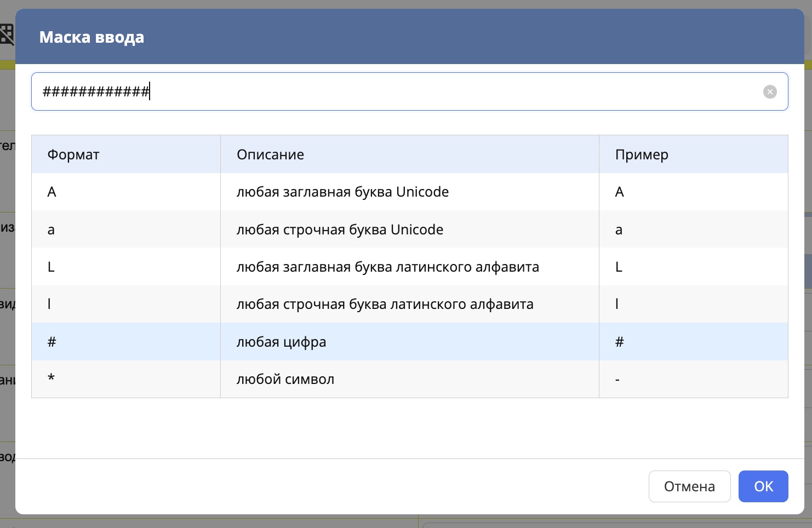Confirm the mask with the OK button

763,486
